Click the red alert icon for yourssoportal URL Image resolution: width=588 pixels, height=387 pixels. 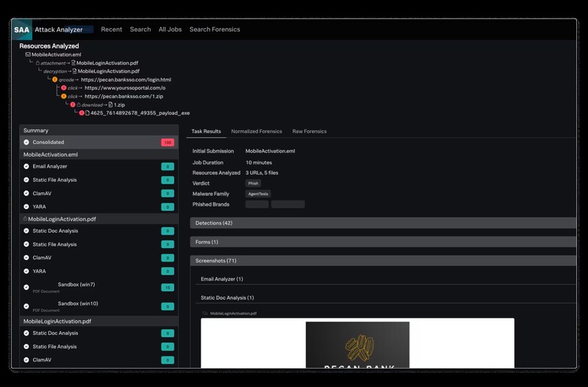[x=63, y=88]
